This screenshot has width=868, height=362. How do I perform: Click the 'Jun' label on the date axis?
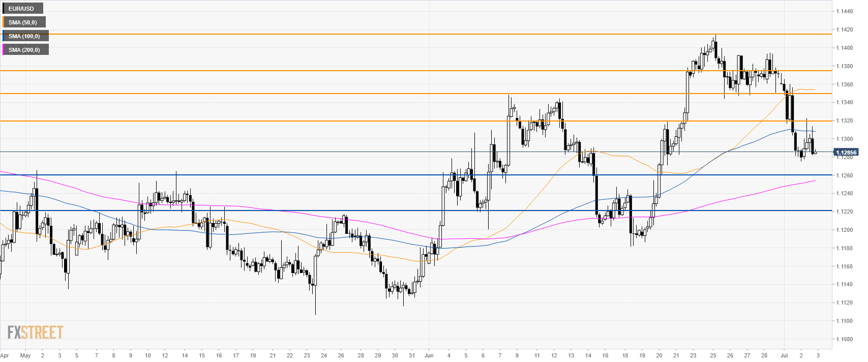point(429,355)
